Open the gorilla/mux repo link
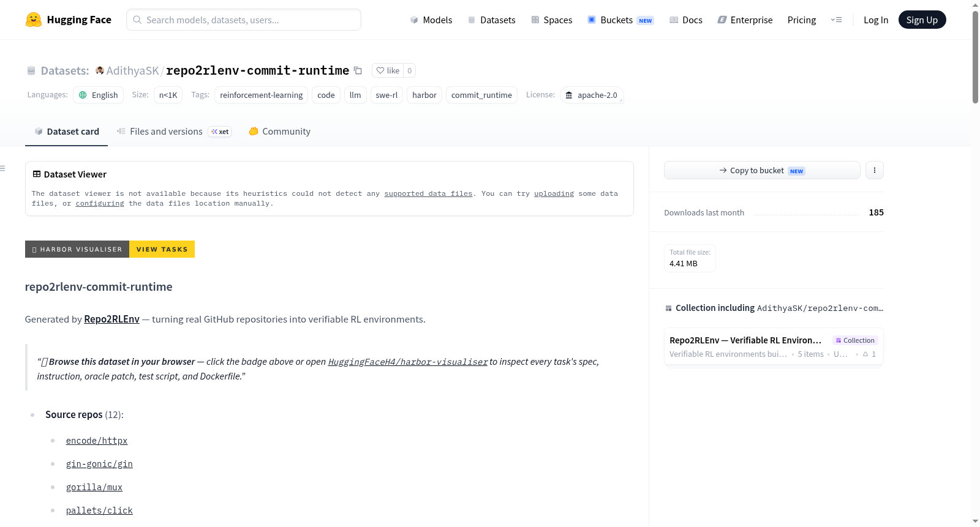 94,487
